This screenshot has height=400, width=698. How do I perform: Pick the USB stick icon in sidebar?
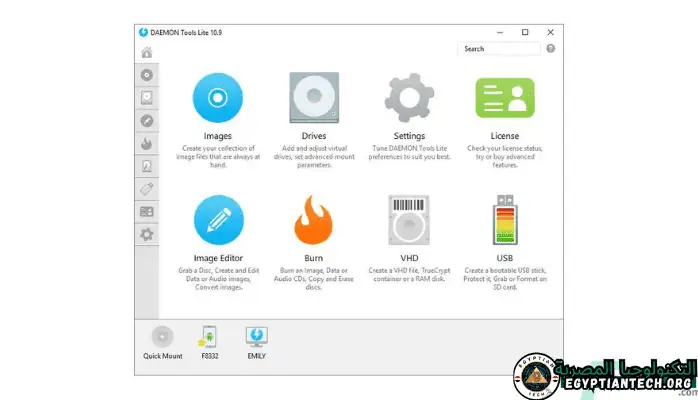click(x=147, y=189)
